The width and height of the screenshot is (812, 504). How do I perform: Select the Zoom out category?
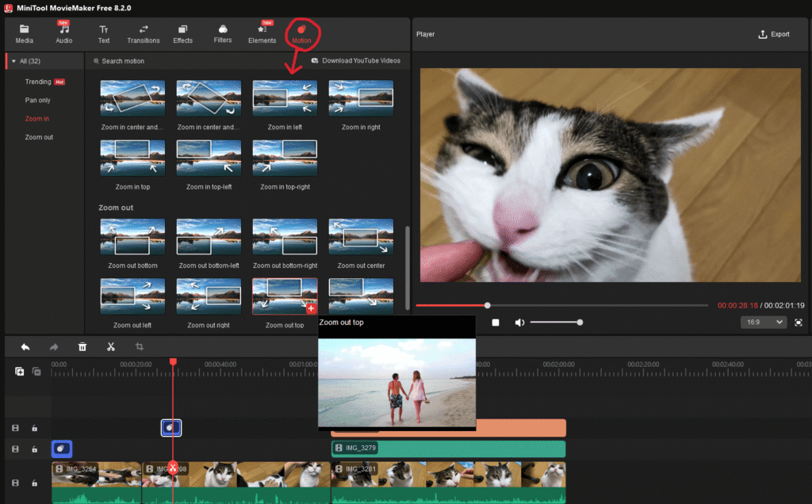39,137
